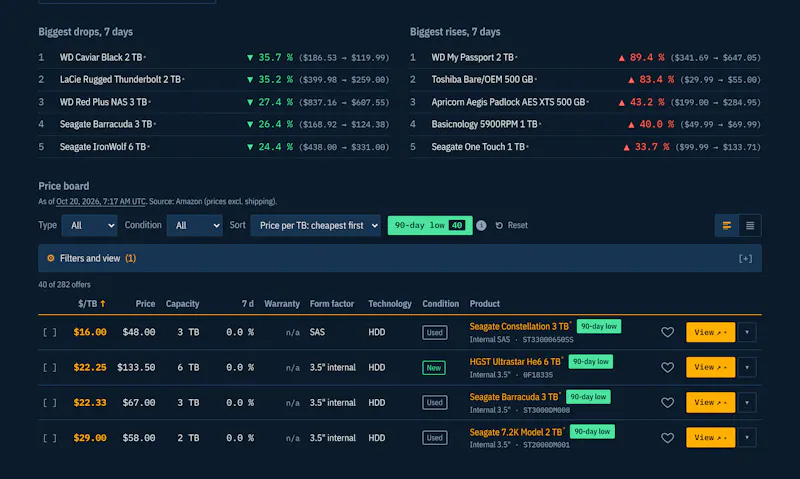The height and width of the screenshot is (479, 800).
Task: View the Seagate 7.2K Model 2 TB offer
Action: (710, 438)
